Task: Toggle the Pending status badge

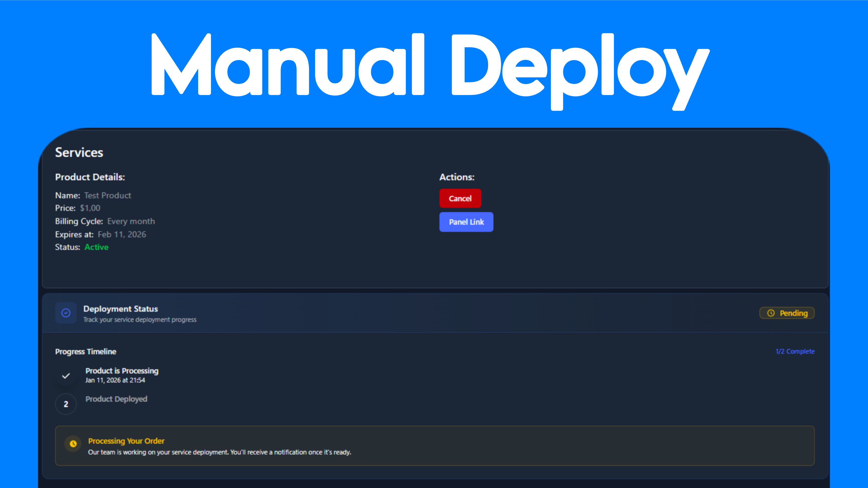Action: (787, 313)
